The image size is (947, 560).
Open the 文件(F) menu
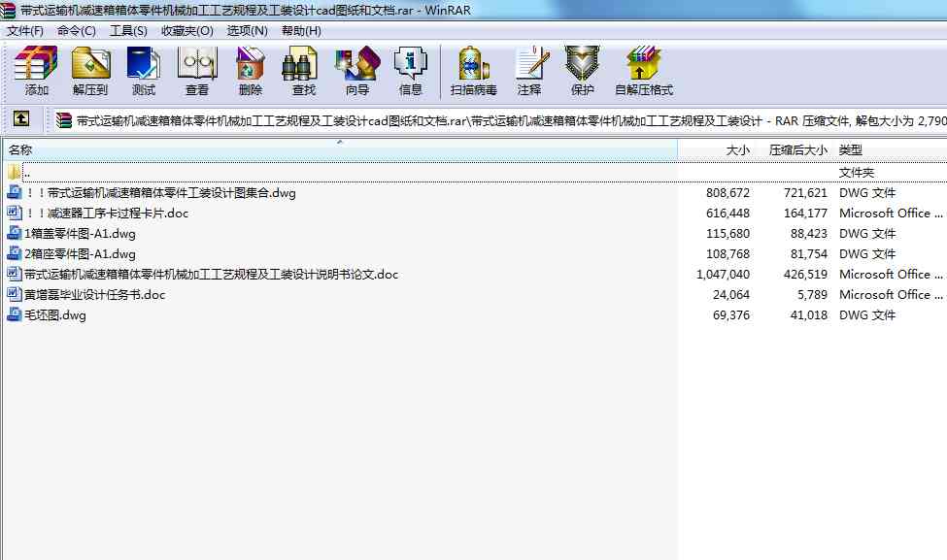(25, 31)
